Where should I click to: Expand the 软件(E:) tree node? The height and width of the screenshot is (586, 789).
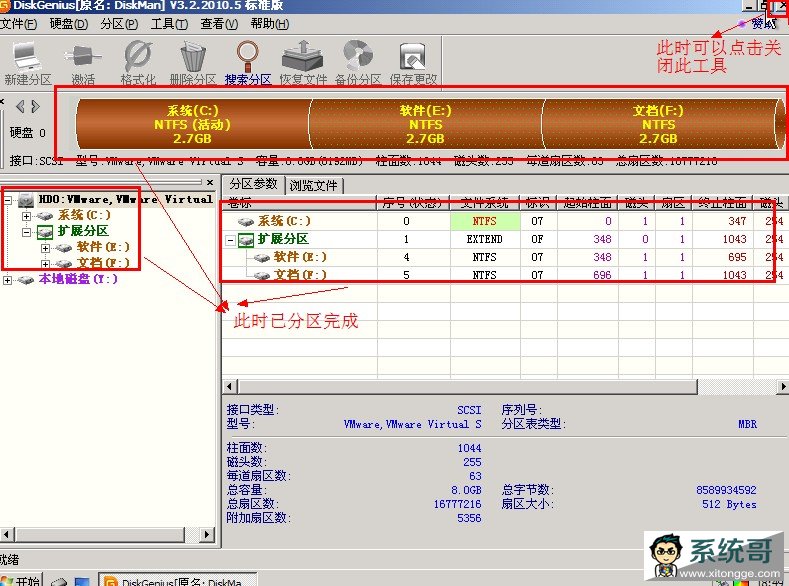45,248
